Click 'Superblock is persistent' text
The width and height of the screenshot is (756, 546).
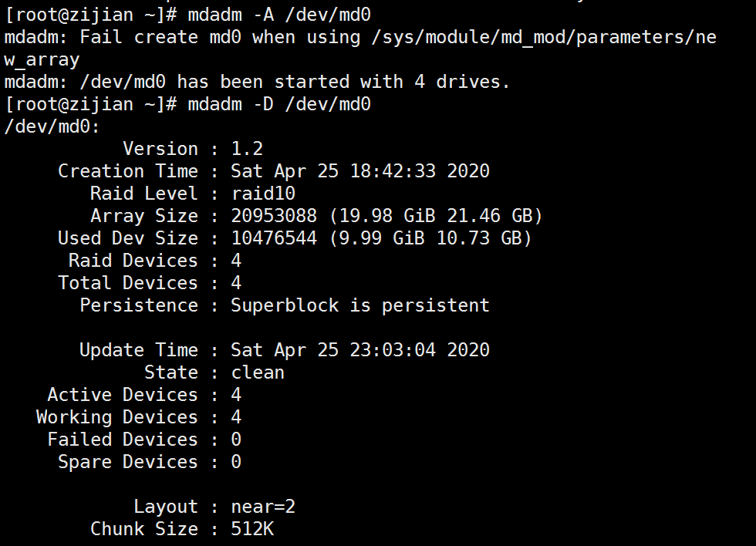(360, 305)
